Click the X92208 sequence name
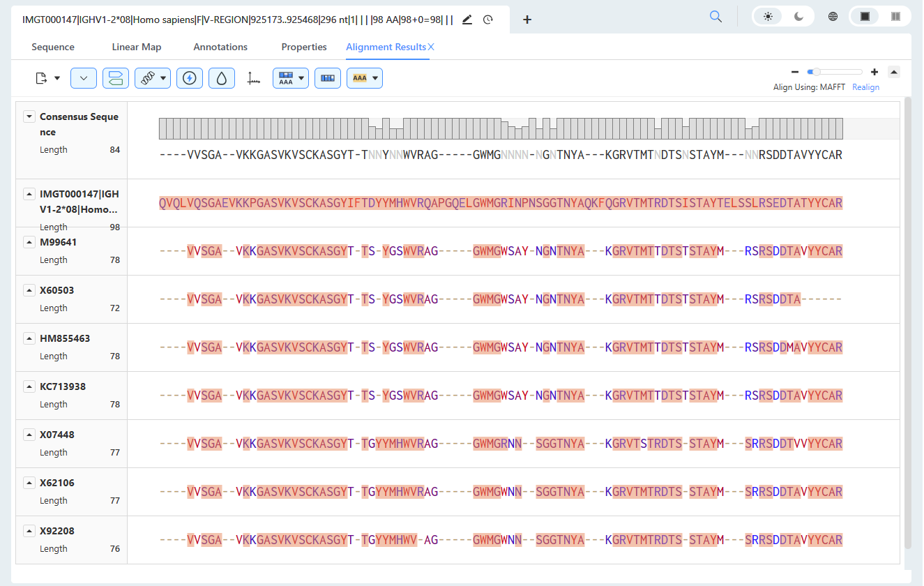This screenshot has height=586, width=924. pos(57,531)
